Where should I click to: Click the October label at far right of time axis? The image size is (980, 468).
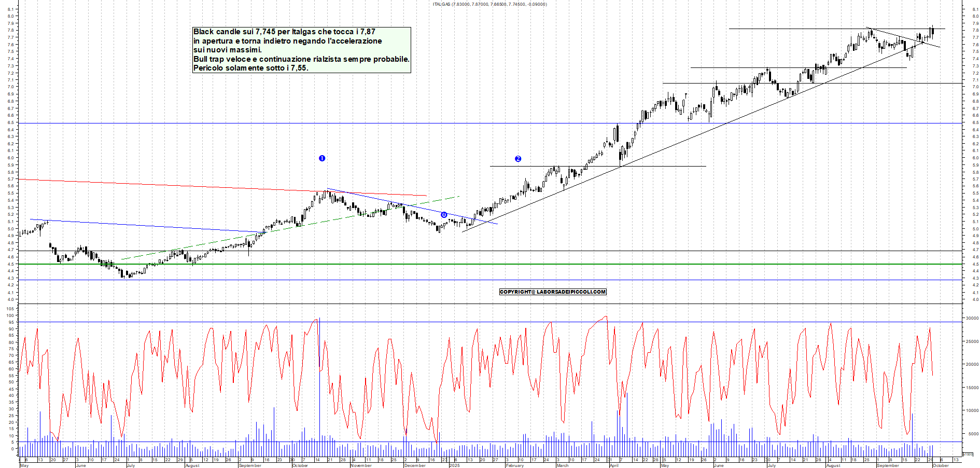pyautogui.click(x=941, y=465)
